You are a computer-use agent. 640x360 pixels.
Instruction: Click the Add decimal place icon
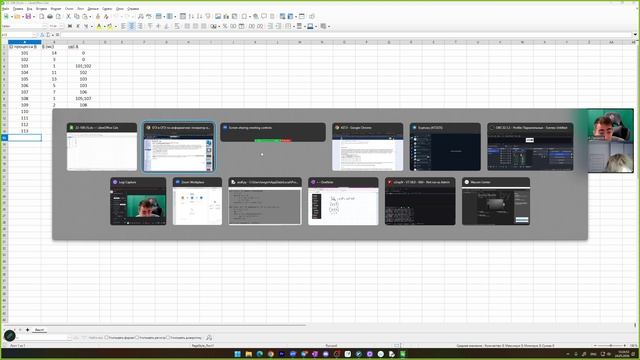coord(251,26)
